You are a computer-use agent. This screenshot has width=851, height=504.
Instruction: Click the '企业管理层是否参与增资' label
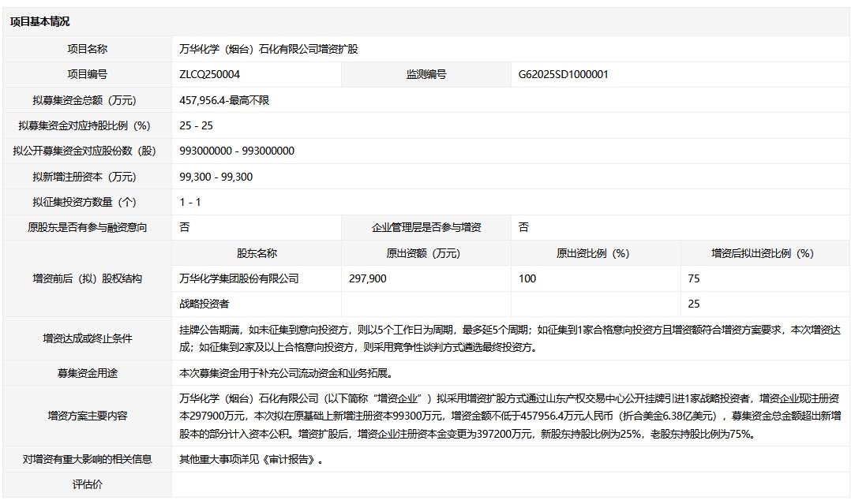[x=426, y=227]
